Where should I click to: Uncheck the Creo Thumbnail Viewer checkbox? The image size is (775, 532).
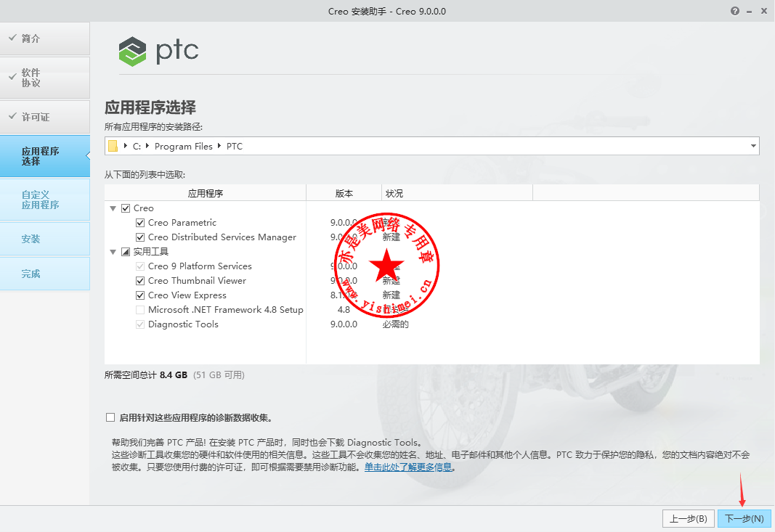tap(140, 281)
